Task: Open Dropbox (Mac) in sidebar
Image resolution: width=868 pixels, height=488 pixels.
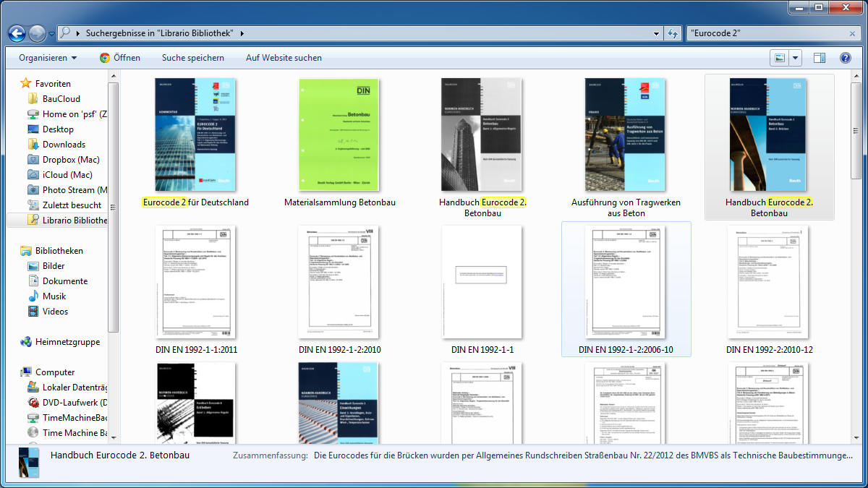Action: pyautogui.click(x=71, y=160)
